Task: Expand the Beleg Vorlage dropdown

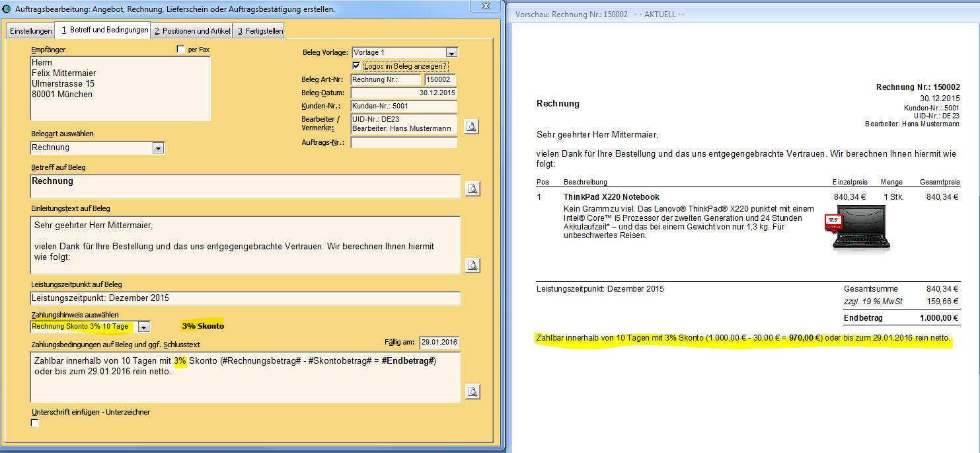Action: (x=451, y=53)
